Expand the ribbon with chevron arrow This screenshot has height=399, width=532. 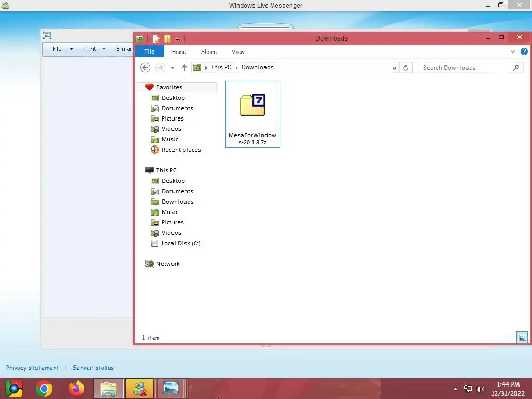pyautogui.click(x=512, y=51)
